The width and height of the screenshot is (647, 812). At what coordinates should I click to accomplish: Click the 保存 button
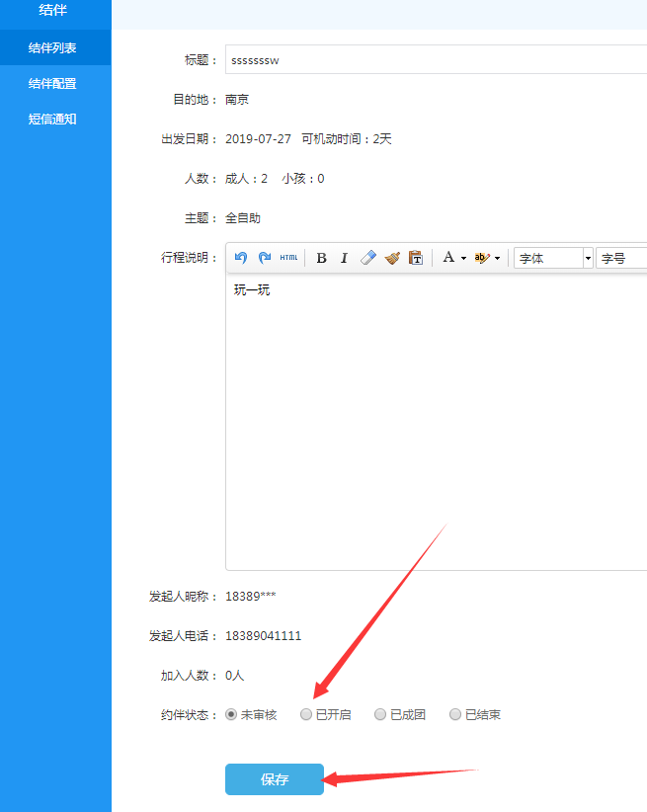(275, 779)
